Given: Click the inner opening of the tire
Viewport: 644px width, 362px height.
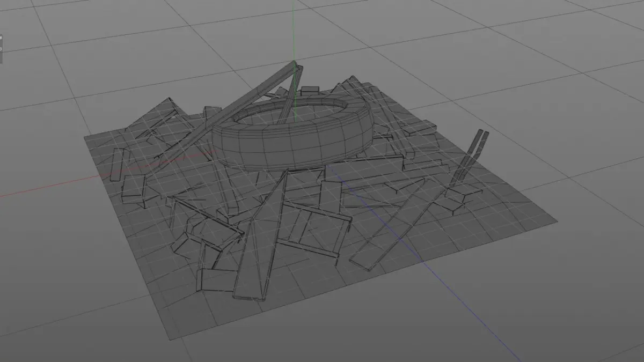Looking at the screenshot, I should coord(293,112).
